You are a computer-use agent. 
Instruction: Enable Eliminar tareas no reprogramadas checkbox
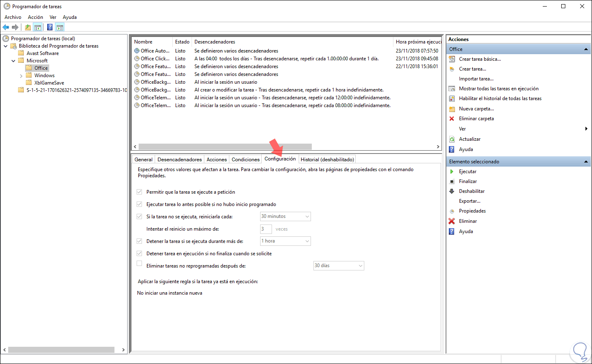(139, 263)
